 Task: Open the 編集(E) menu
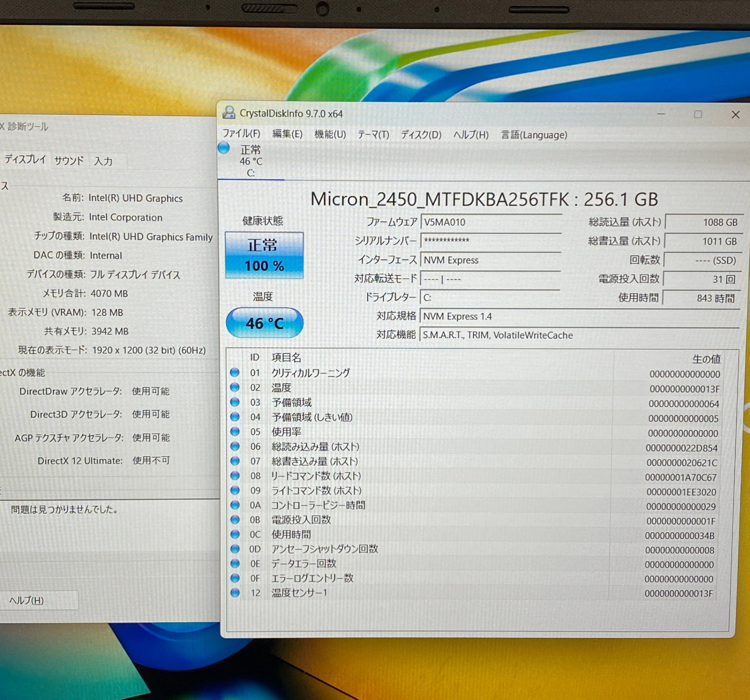(x=287, y=134)
